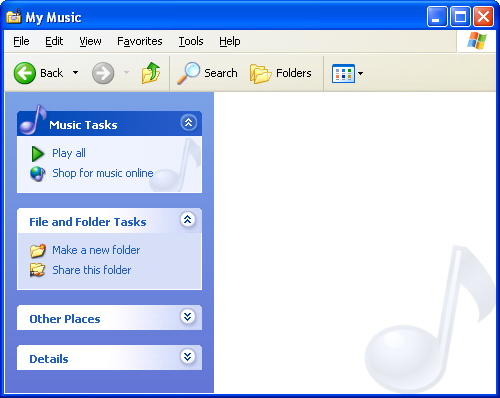Click the Play all link
Viewport: 500px width, 398px height.
coord(69,153)
